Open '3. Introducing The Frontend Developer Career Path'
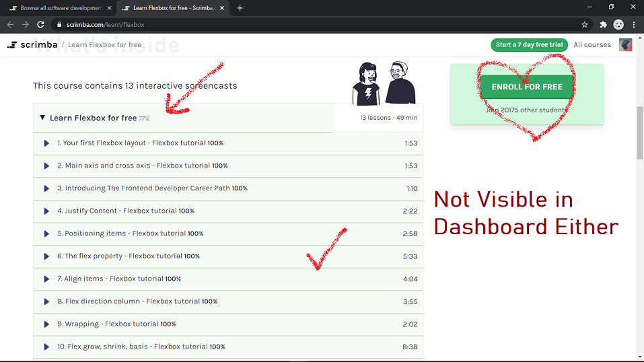Screen dimensions: 644x362 [x=143, y=188]
